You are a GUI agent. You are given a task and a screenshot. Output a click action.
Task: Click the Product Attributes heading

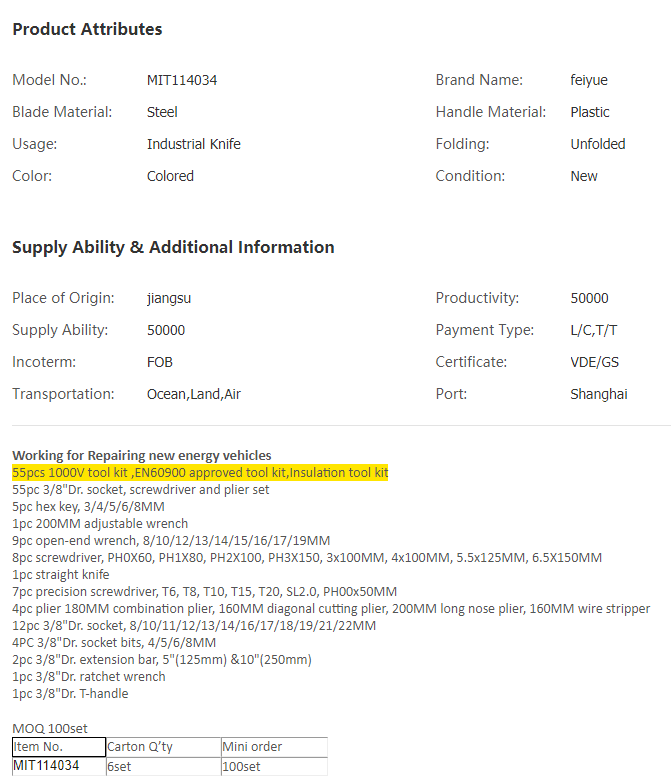click(87, 30)
